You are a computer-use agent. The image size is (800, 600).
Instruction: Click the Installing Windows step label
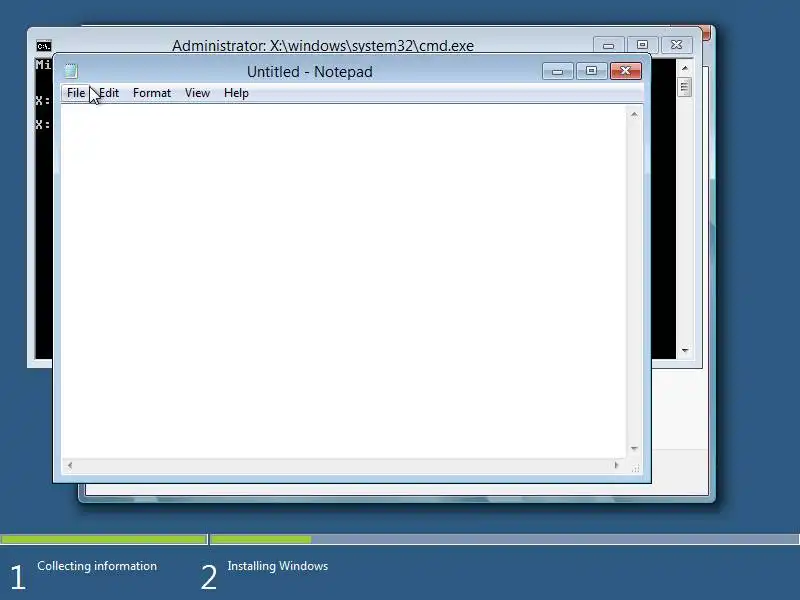click(x=278, y=566)
